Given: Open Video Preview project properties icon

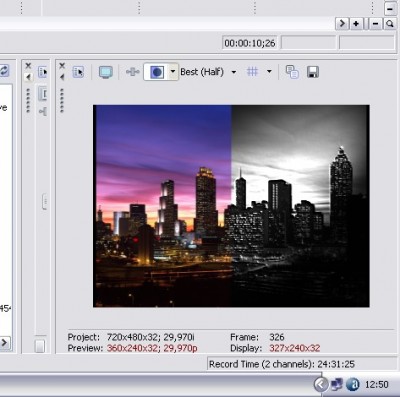Looking at the screenshot, I should [78, 72].
